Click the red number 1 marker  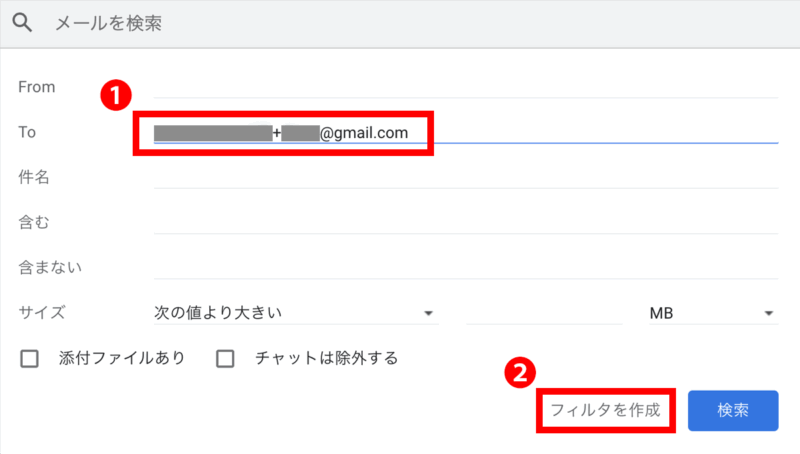coord(118,95)
